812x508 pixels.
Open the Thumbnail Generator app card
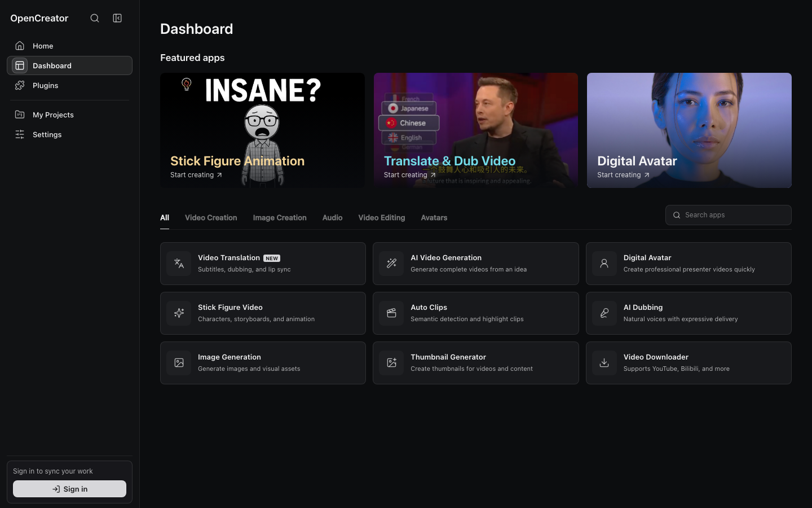475,363
